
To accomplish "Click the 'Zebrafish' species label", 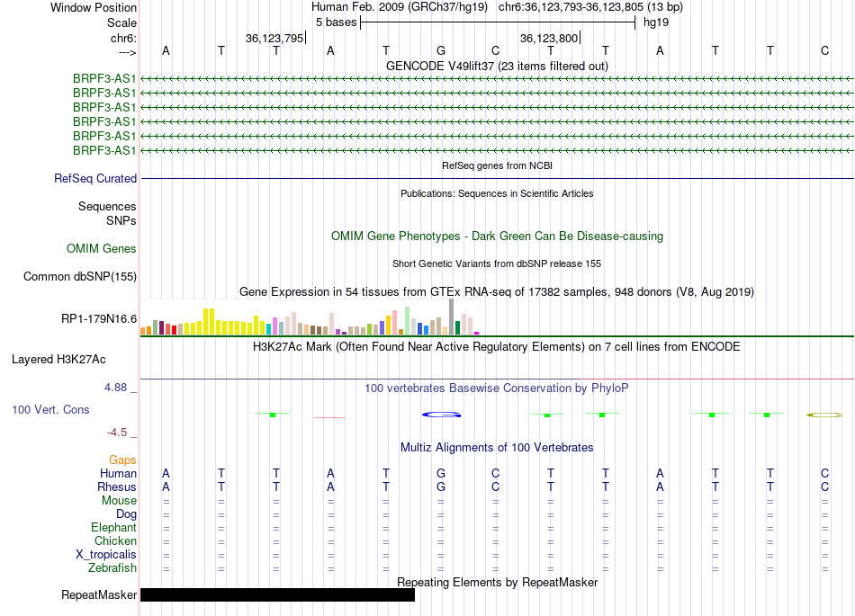I will [x=112, y=567].
